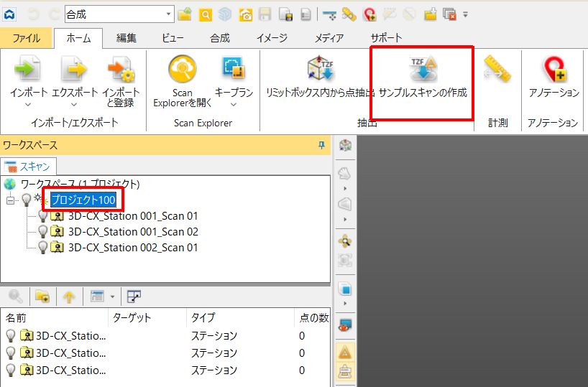
Task: Click the large ruler measurement icon in the ribbon
Action: click(497, 70)
